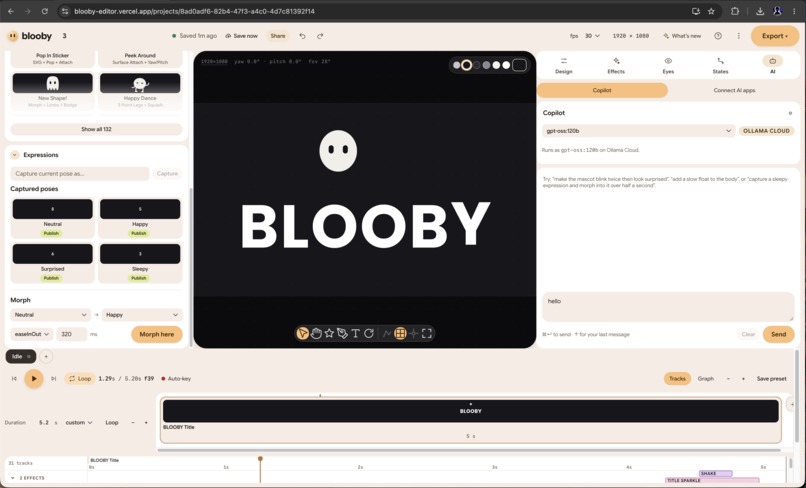Send the Copilot message
The height and width of the screenshot is (488, 806).
tap(778, 334)
